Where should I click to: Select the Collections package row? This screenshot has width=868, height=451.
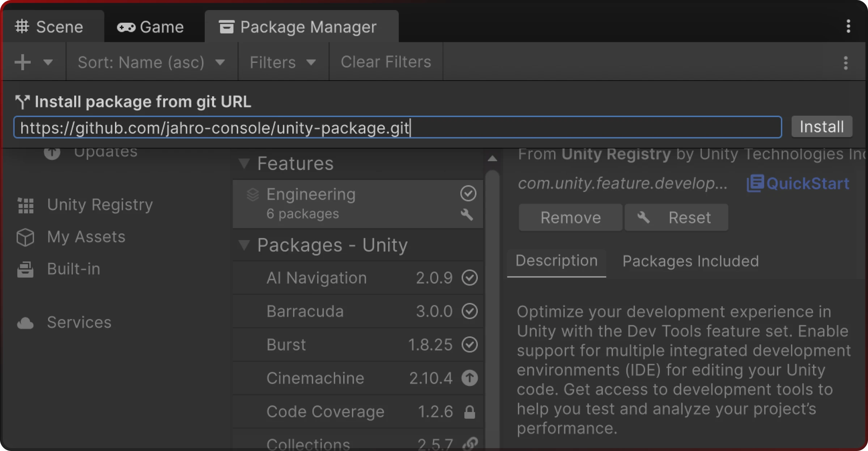click(x=358, y=440)
